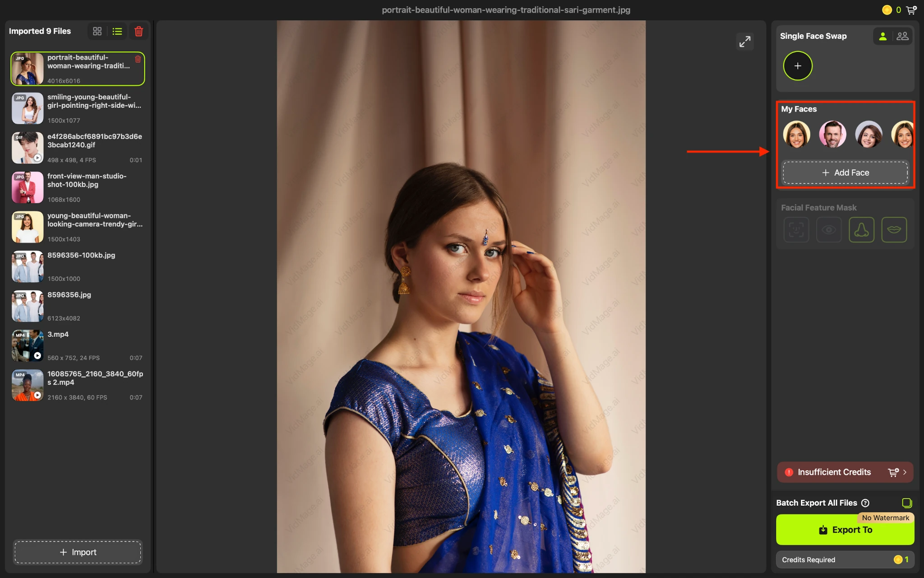Image resolution: width=924 pixels, height=578 pixels.
Task: Expand preview to fullscreen
Action: (745, 42)
